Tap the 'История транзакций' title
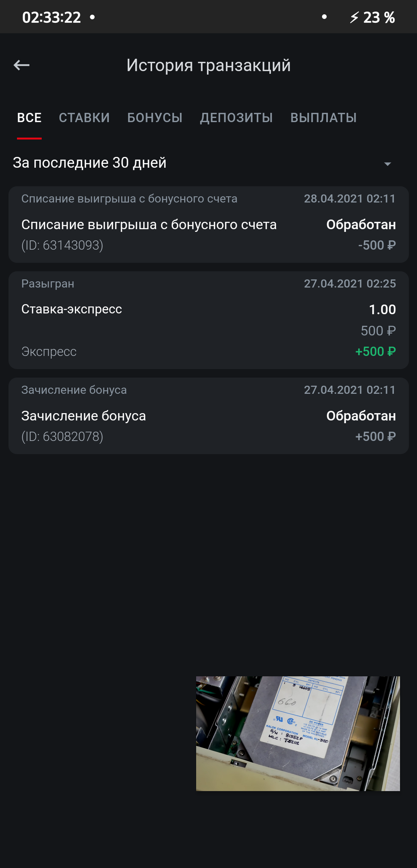Screen dimensions: 417x868 pyautogui.click(x=208, y=65)
